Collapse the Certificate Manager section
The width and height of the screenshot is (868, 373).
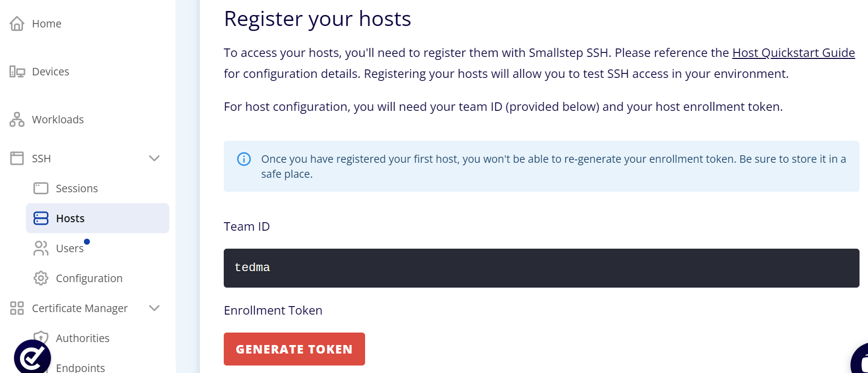(x=154, y=308)
